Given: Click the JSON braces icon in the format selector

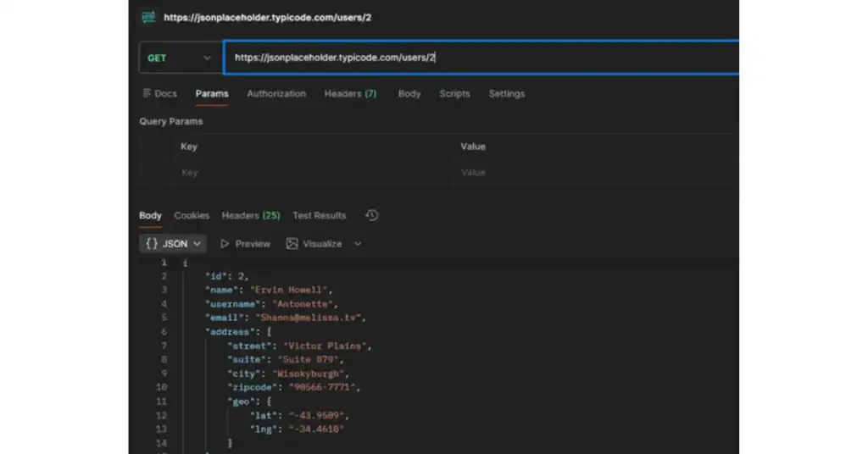Looking at the screenshot, I should click(151, 244).
